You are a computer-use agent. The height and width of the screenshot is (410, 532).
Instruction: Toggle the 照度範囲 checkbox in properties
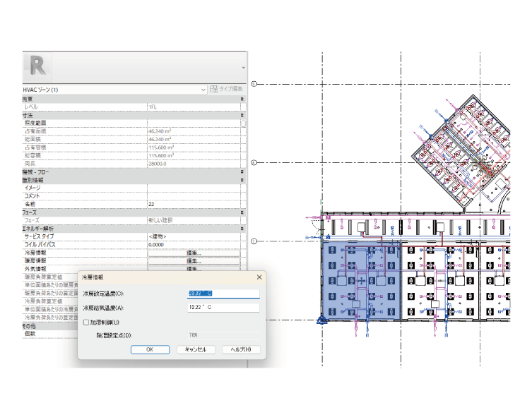(x=243, y=123)
